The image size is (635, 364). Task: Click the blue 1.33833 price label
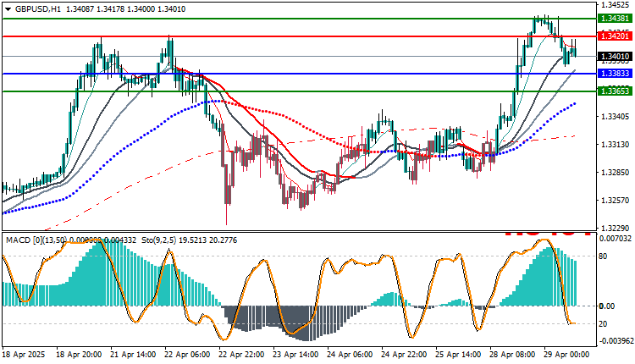click(x=615, y=74)
